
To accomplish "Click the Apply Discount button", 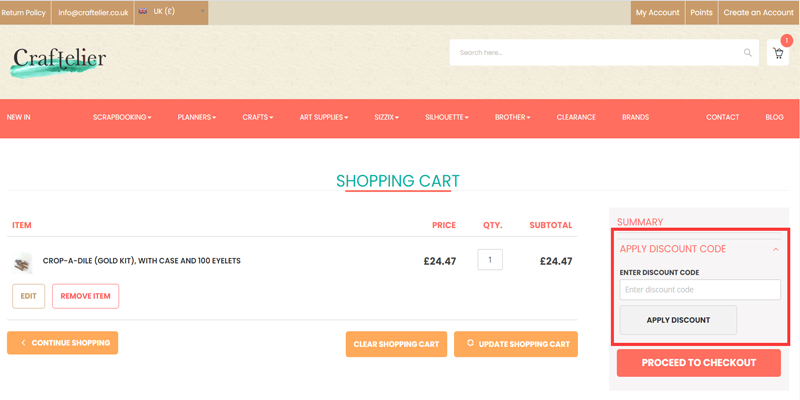I will coord(678,320).
